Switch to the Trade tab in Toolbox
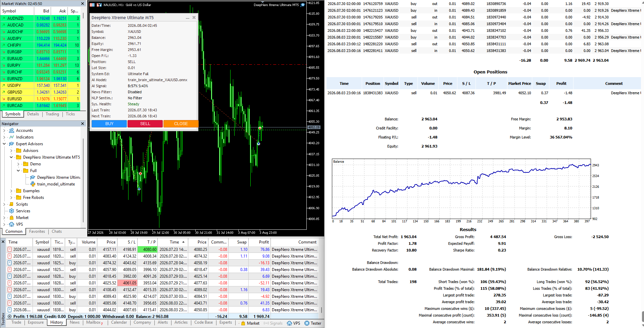Viewport: 644px width, 328px height. point(16,322)
